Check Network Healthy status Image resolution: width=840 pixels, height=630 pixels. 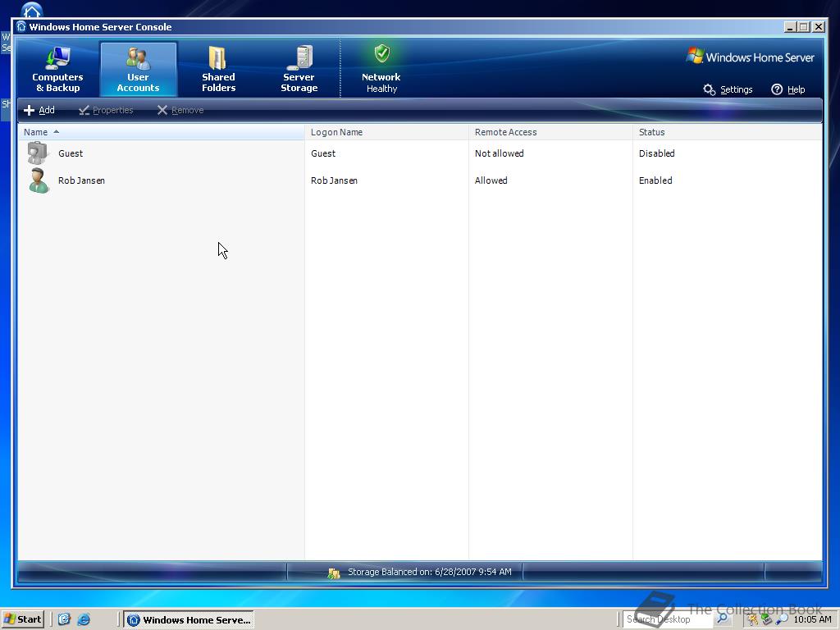381,70
